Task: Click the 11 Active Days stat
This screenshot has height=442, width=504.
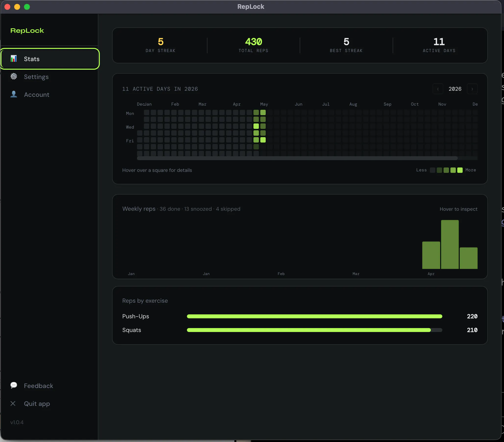Action: (x=439, y=45)
